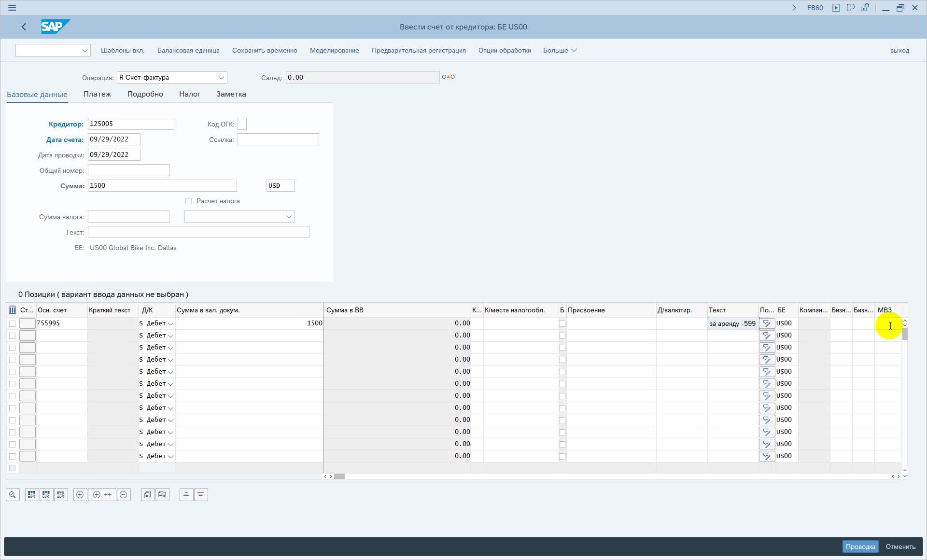Select the checkbox of the last Дебет row

(x=12, y=456)
